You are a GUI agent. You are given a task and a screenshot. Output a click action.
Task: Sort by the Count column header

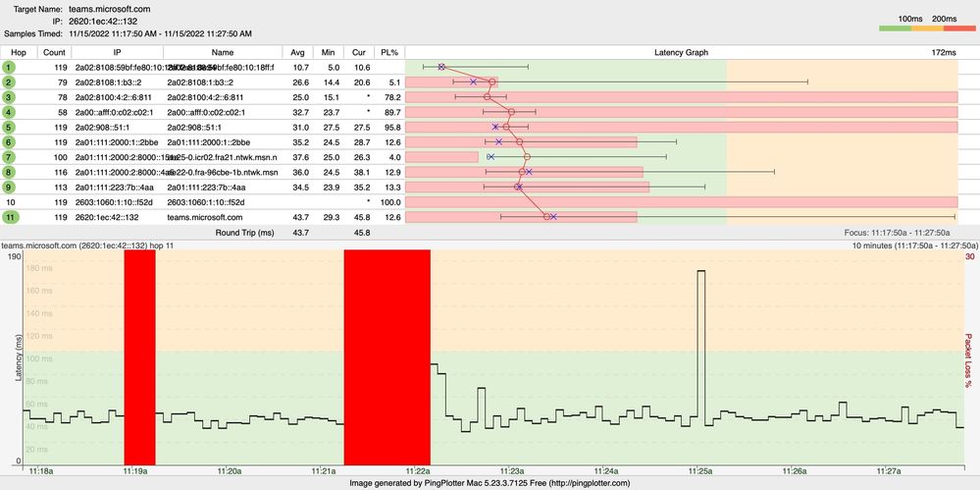point(54,53)
